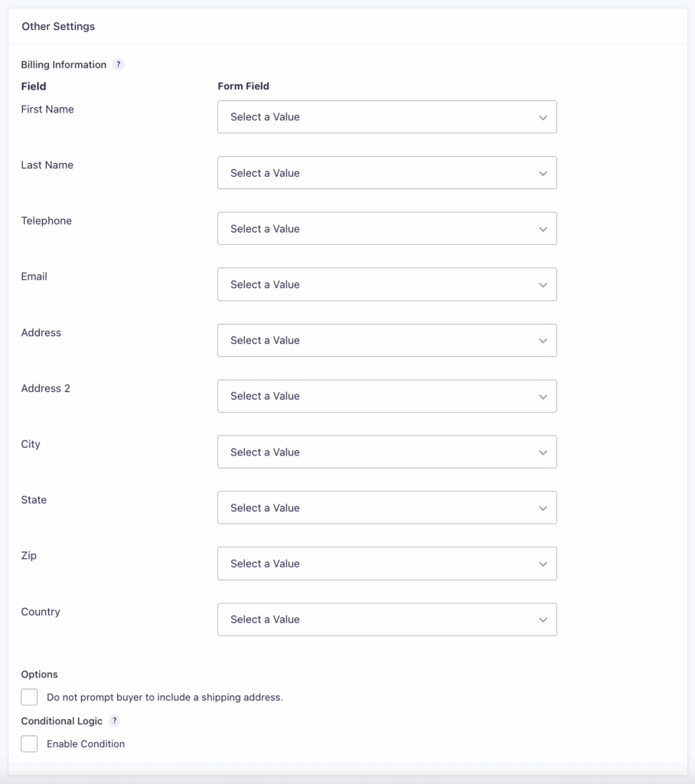Open the City form field dropdown
This screenshot has width=695, height=784.
[x=387, y=452]
